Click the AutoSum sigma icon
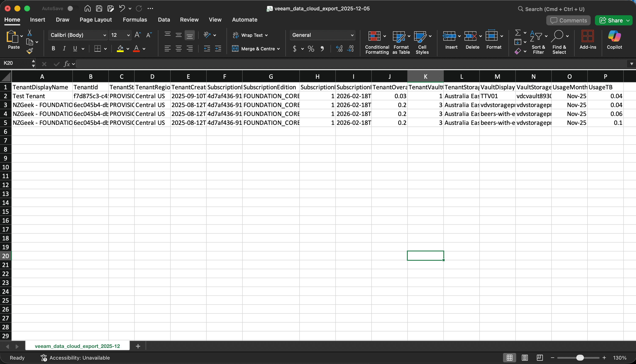Screen dimensions: 636x364 tap(518, 33)
